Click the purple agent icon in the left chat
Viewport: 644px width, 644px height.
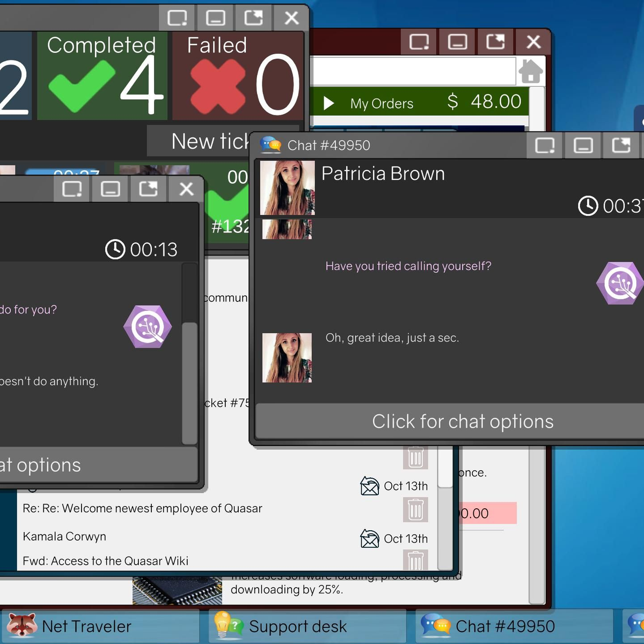148,327
